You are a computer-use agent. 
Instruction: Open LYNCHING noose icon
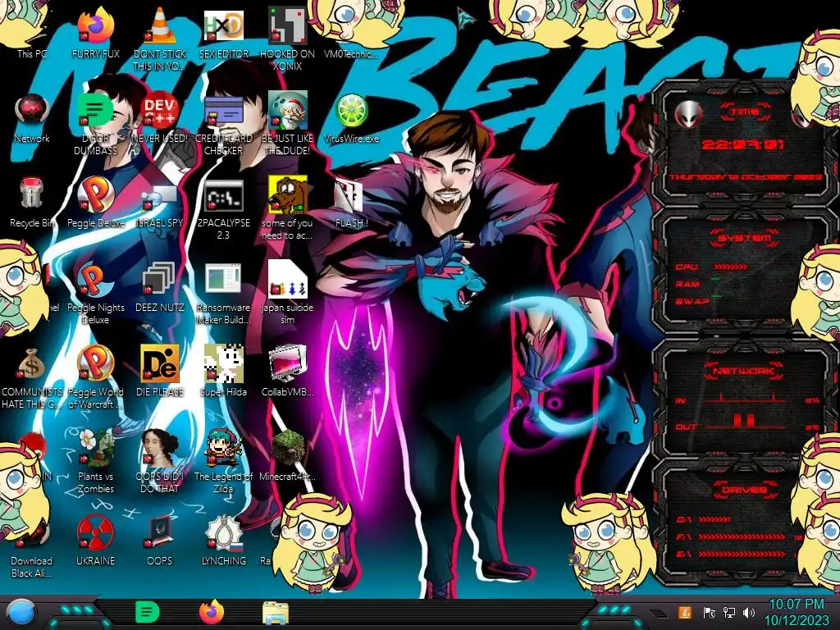(x=224, y=532)
